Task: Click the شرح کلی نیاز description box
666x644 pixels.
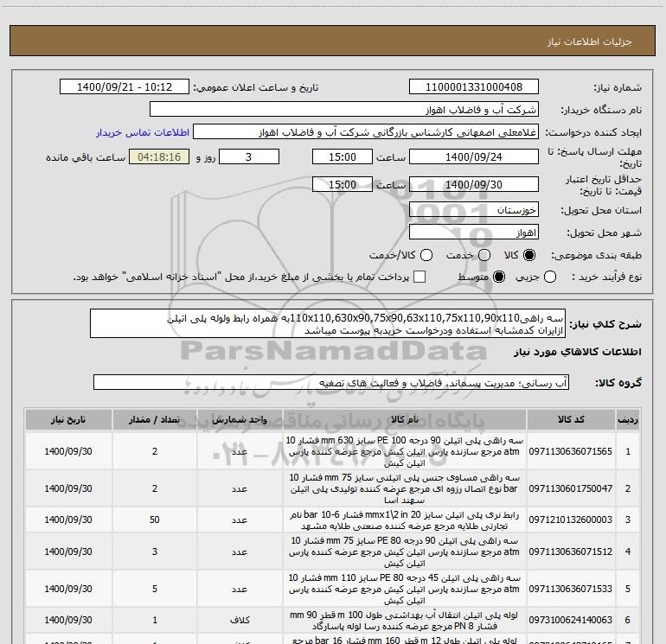Action: click(328, 323)
